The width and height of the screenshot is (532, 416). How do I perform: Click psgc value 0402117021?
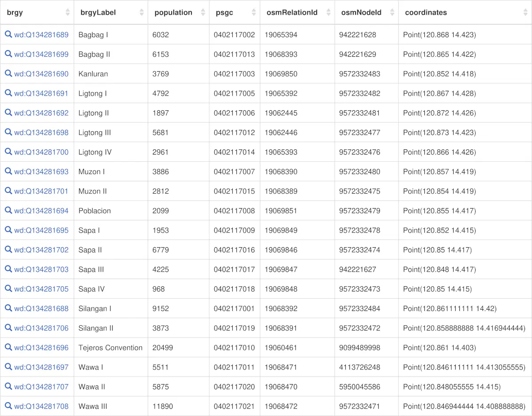pyautogui.click(x=234, y=406)
